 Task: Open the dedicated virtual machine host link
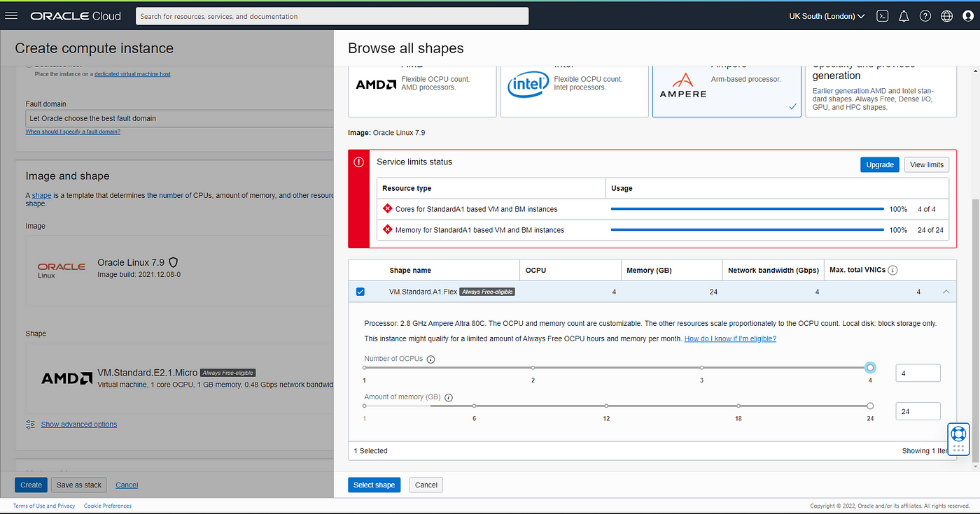click(x=132, y=73)
